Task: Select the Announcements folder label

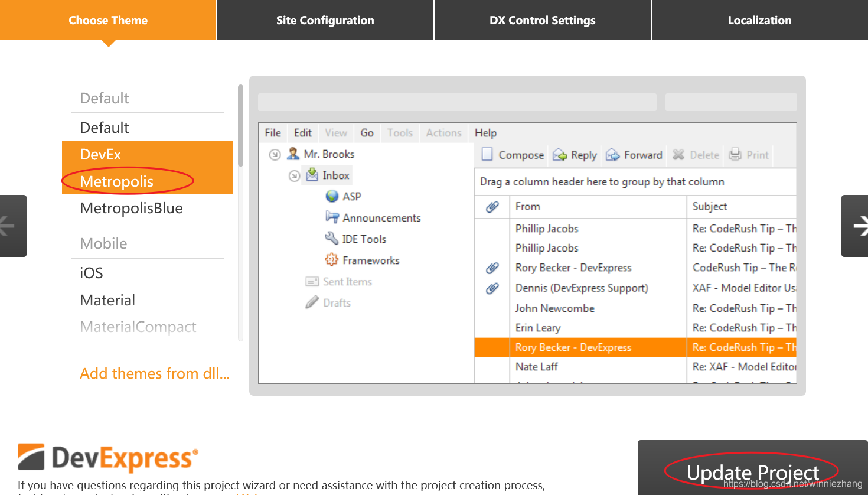Action: [381, 218]
